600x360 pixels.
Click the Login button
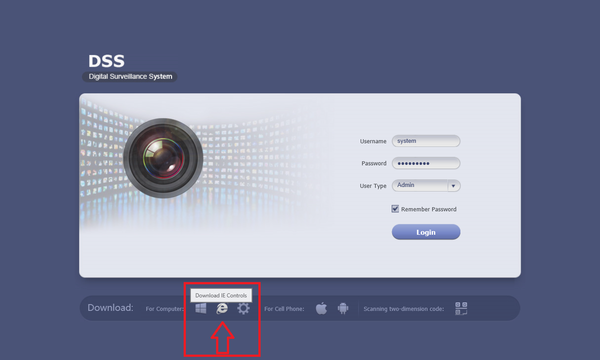click(426, 232)
